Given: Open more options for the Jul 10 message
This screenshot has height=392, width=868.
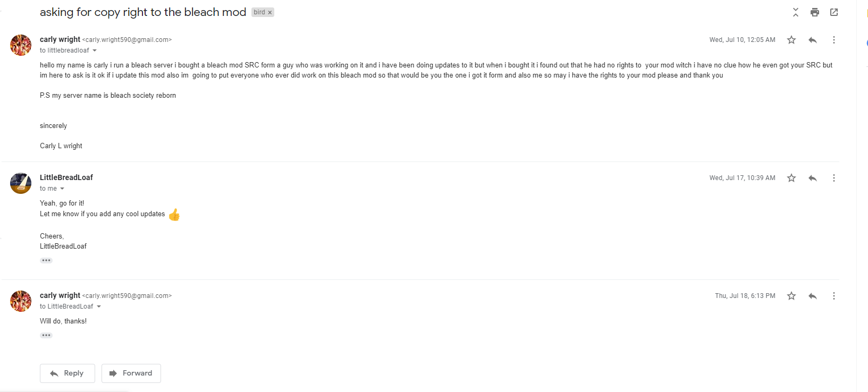Looking at the screenshot, I should coord(834,40).
